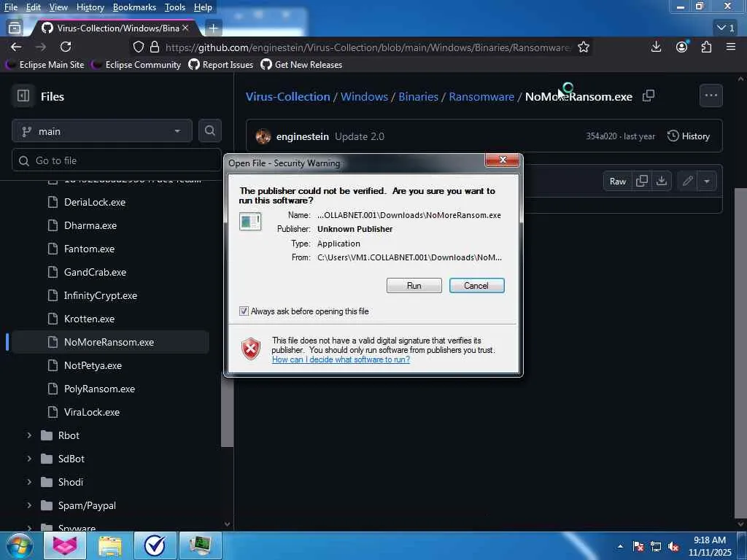Click the pencil edit file icon
This screenshot has height=560, width=747.
687,181
